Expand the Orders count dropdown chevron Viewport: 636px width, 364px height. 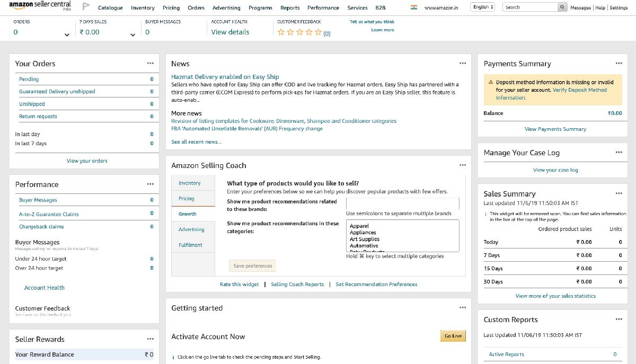(67, 34)
